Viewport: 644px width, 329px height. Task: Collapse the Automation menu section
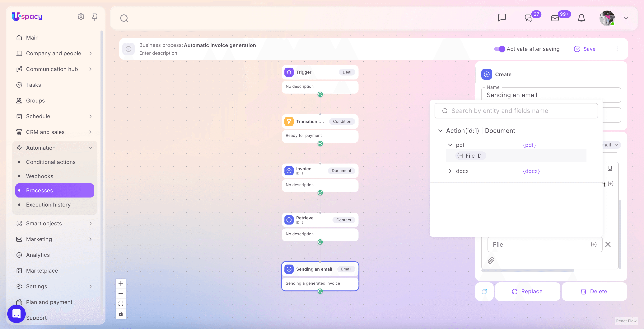[91, 148]
